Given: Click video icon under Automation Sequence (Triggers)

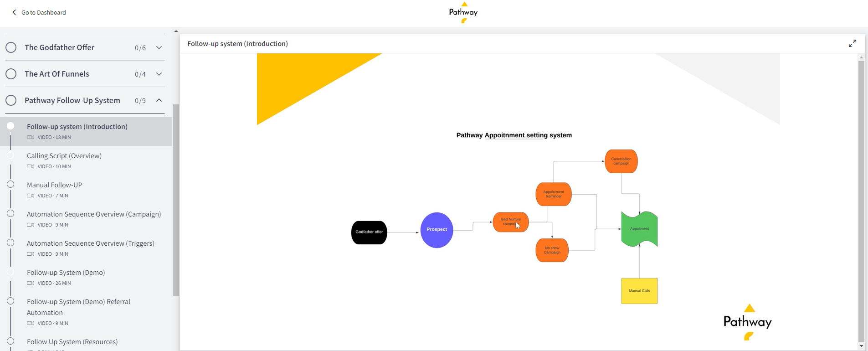Looking at the screenshot, I should (x=31, y=254).
